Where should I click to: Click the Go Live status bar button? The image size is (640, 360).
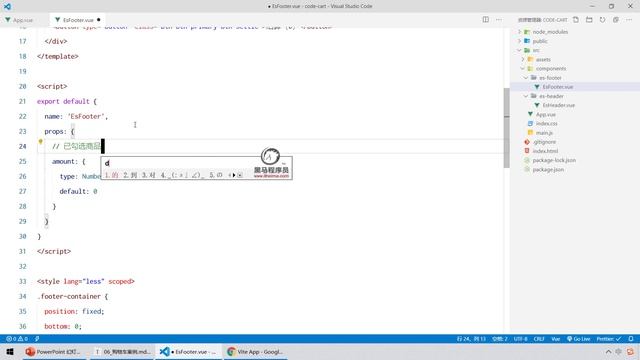pos(579,339)
